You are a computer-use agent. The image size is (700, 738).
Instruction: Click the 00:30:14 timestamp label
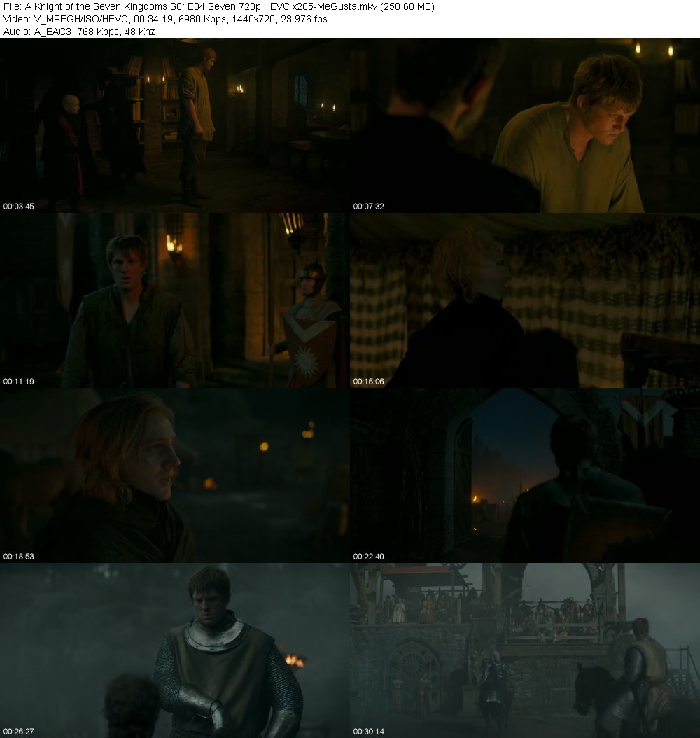tap(369, 732)
